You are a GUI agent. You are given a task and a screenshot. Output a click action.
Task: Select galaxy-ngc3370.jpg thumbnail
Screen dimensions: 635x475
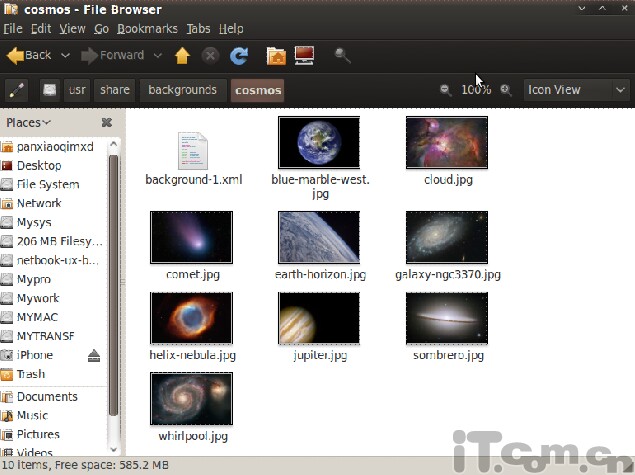coord(447,237)
